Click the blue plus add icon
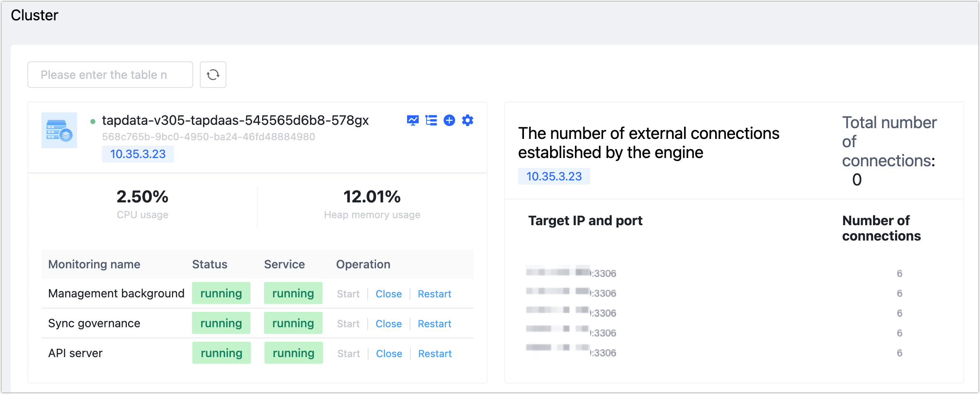The width and height of the screenshot is (980, 394). click(x=449, y=120)
